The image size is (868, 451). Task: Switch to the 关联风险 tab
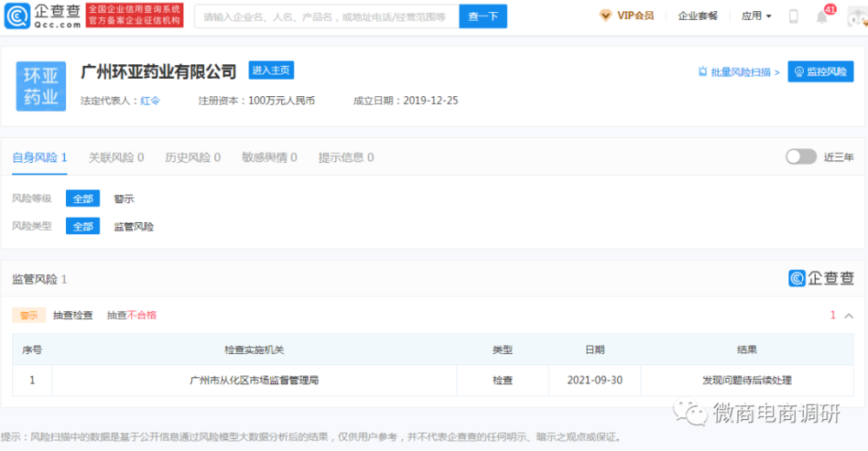point(116,158)
